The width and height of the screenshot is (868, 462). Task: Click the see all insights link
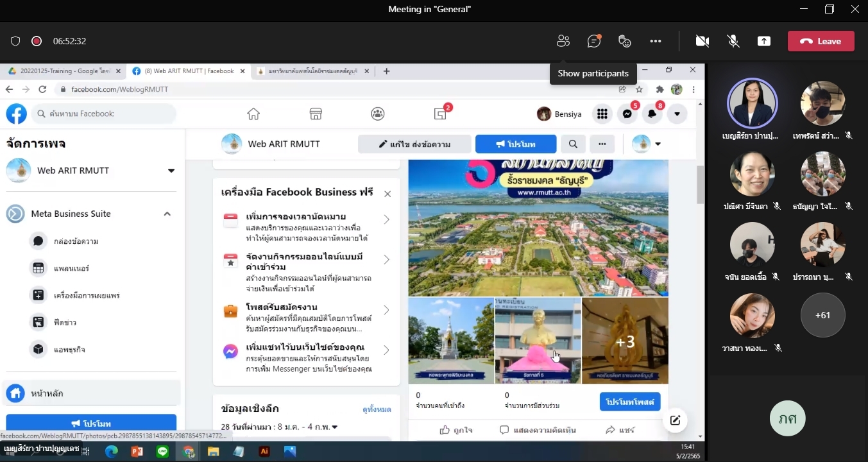pos(377,409)
